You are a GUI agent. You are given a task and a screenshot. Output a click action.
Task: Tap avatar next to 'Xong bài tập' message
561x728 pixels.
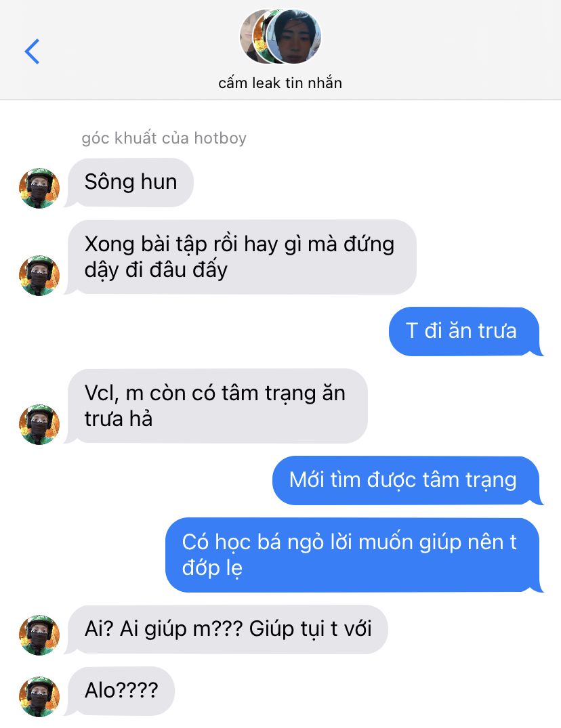(39, 276)
